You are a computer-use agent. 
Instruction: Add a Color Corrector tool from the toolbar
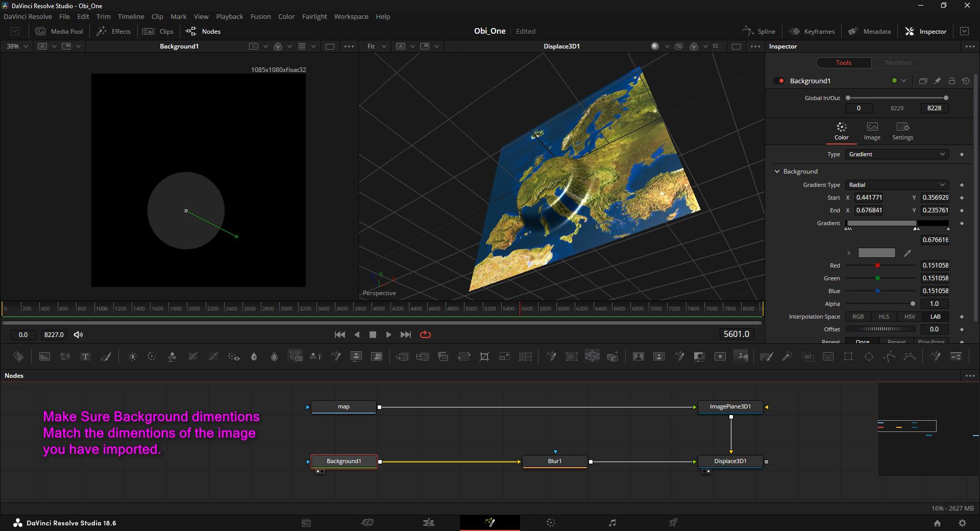[x=152, y=357]
